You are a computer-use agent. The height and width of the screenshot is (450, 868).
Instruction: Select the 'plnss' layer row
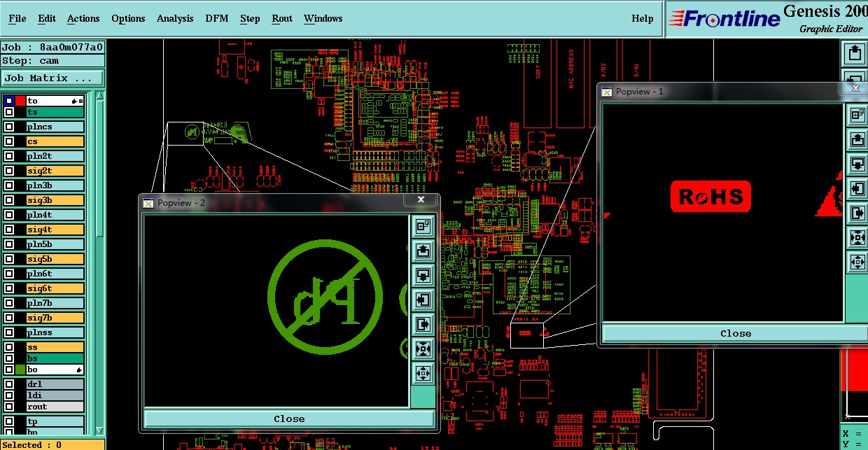click(x=55, y=332)
